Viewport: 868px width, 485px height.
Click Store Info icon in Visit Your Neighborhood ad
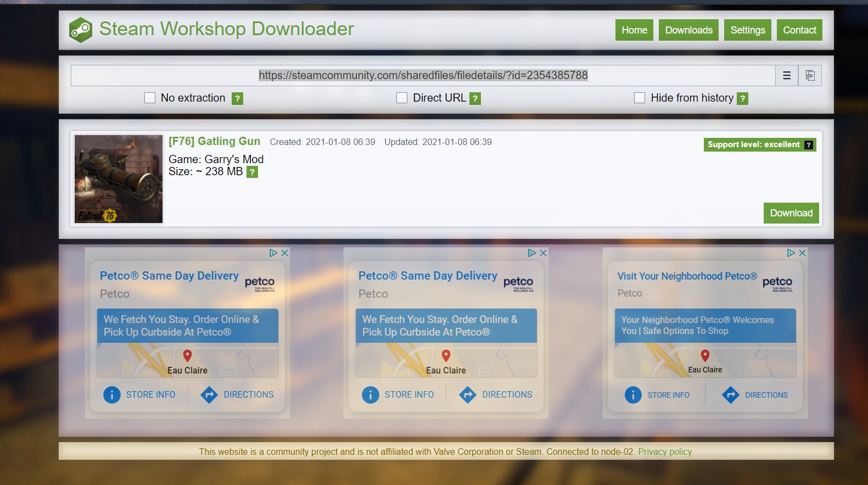pyautogui.click(x=633, y=395)
